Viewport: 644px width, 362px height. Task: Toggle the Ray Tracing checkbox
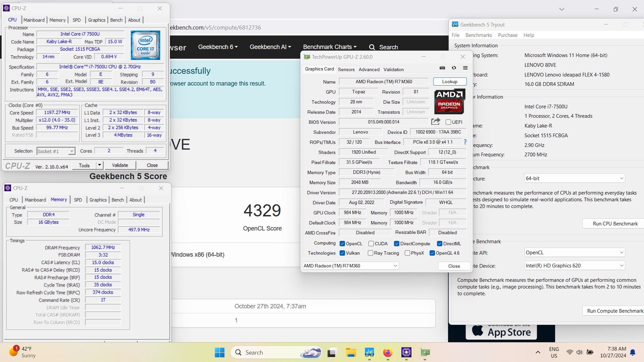pyautogui.click(x=370, y=253)
